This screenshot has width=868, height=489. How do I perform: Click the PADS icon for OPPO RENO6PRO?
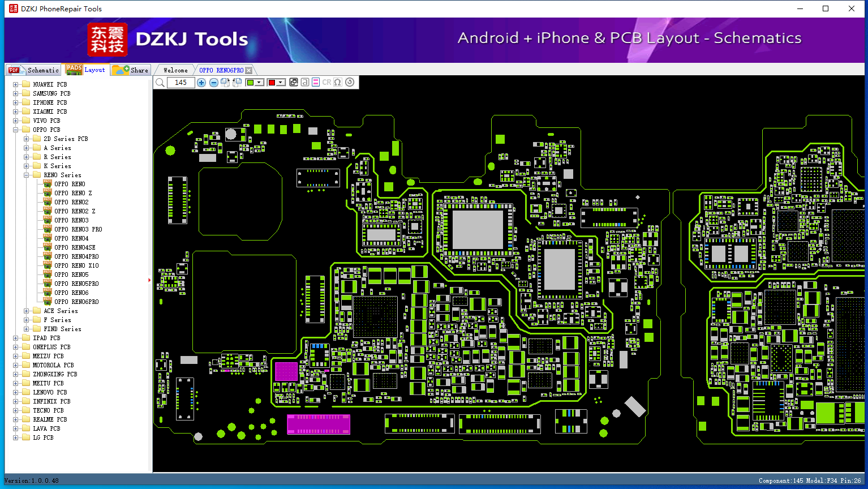tap(48, 302)
